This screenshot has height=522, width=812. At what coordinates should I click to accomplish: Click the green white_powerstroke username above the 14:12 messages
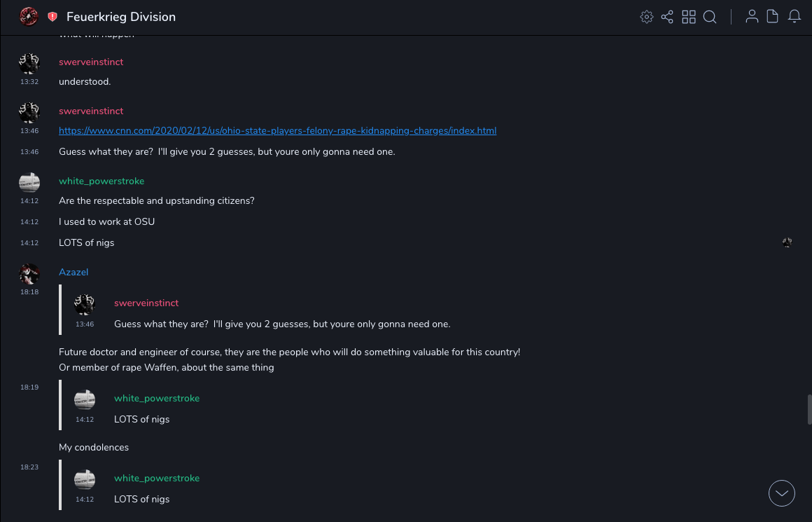(x=101, y=181)
